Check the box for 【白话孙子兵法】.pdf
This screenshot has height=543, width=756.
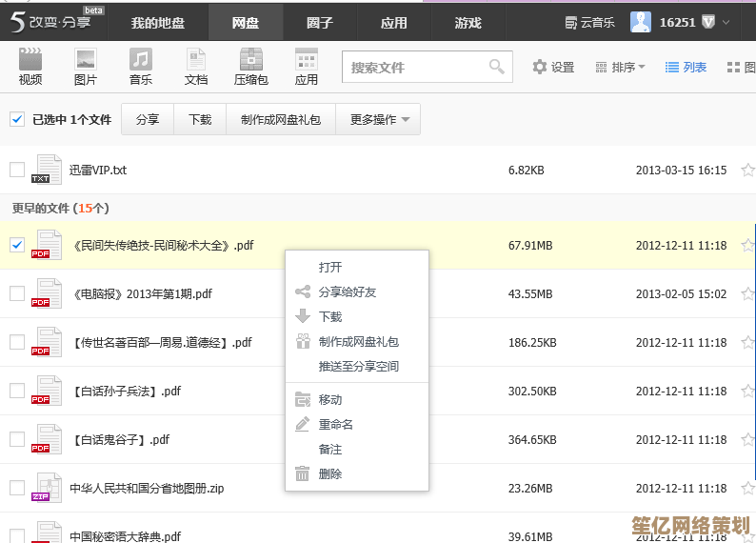(17, 391)
